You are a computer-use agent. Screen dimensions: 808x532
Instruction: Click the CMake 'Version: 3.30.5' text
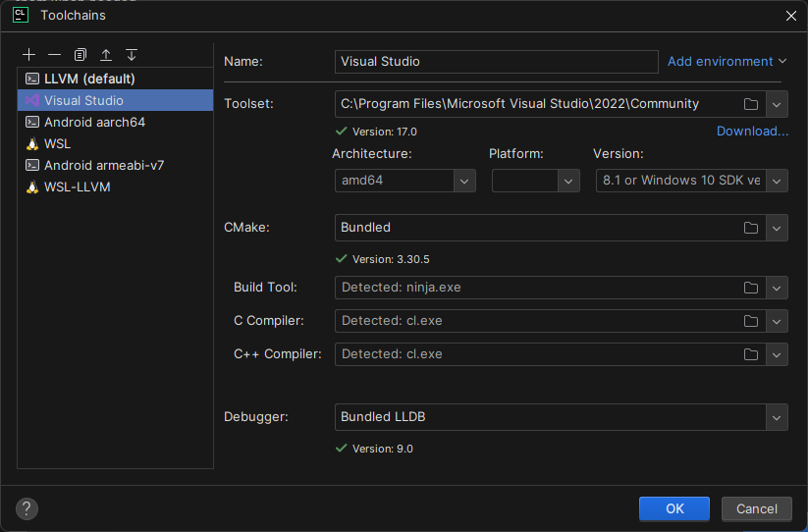(x=391, y=259)
